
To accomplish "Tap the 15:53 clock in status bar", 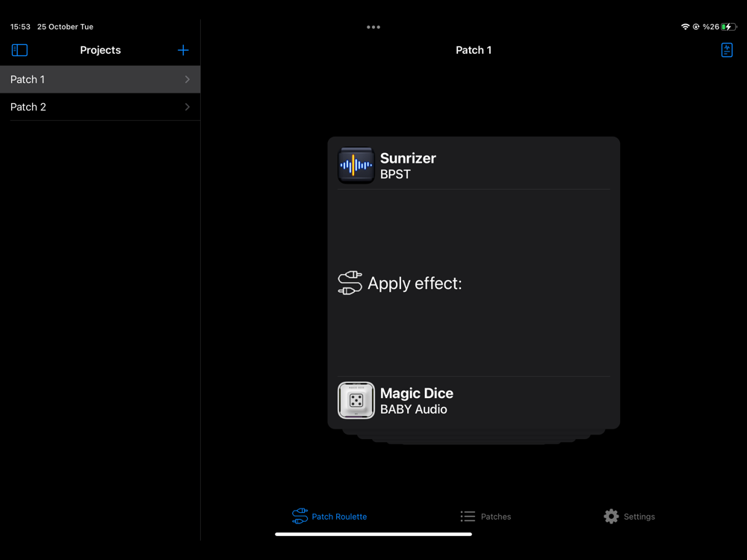I will (x=20, y=27).
